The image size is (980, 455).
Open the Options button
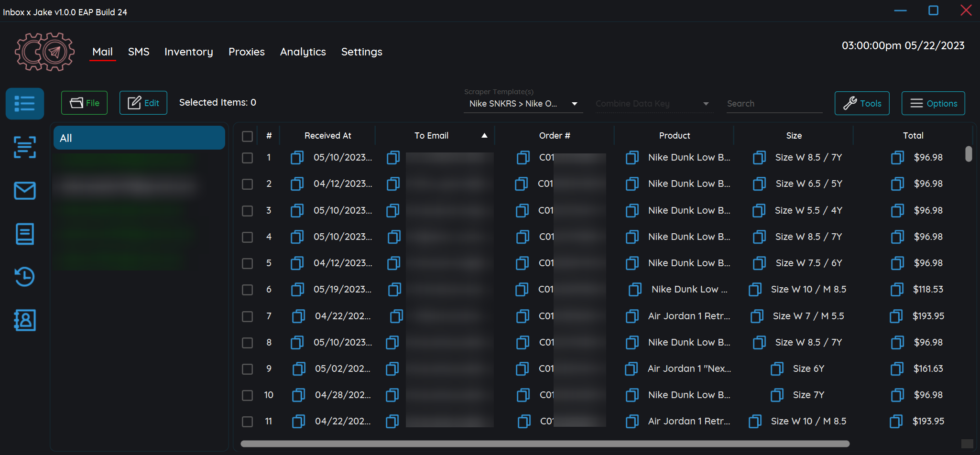(x=933, y=103)
